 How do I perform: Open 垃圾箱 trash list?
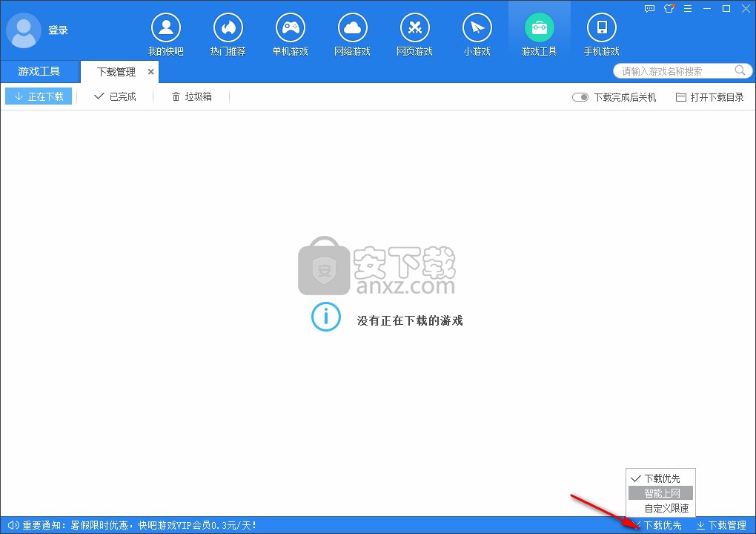tap(192, 96)
